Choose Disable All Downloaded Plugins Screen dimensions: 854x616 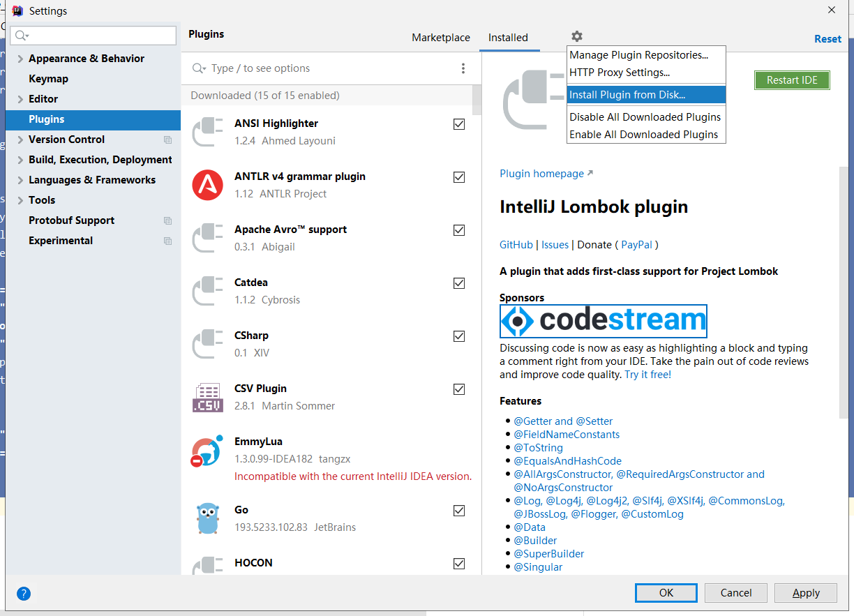pyautogui.click(x=646, y=117)
